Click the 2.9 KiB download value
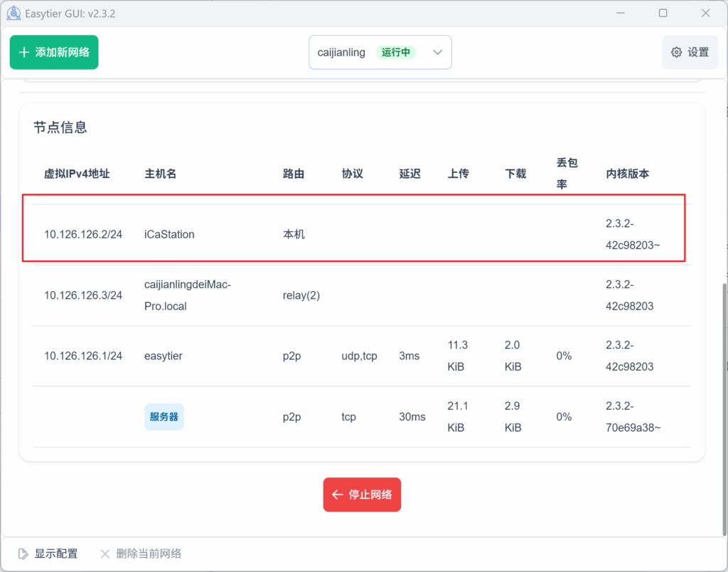 (513, 417)
